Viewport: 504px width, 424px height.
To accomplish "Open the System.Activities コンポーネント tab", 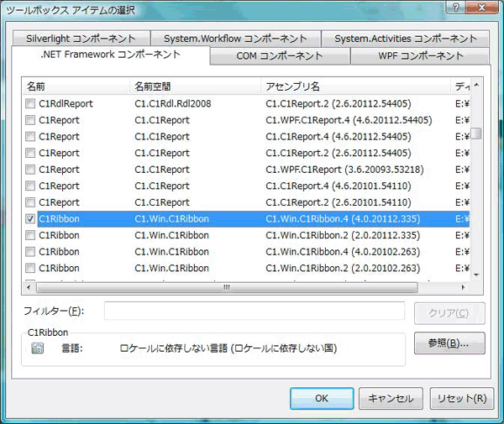I will [406, 39].
